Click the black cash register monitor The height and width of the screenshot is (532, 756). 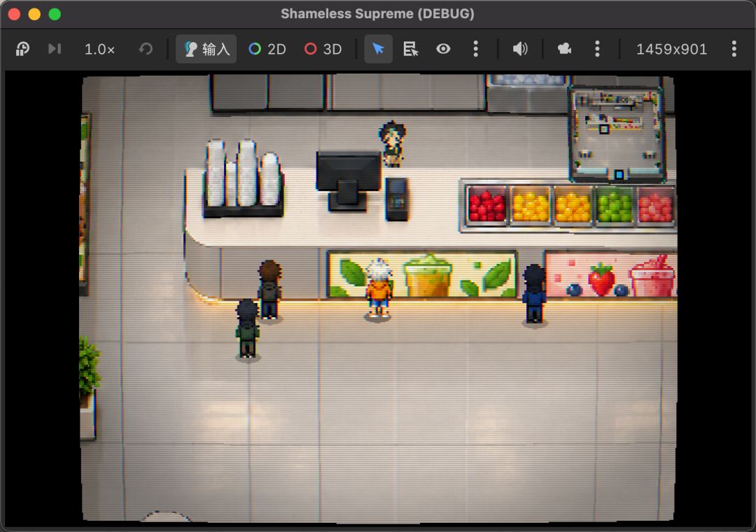349,181
